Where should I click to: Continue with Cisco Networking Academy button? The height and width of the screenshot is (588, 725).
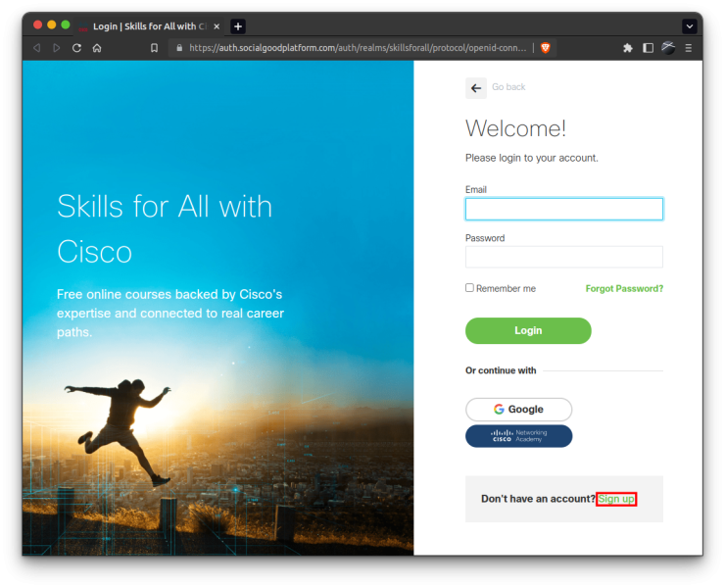[519, 436]
